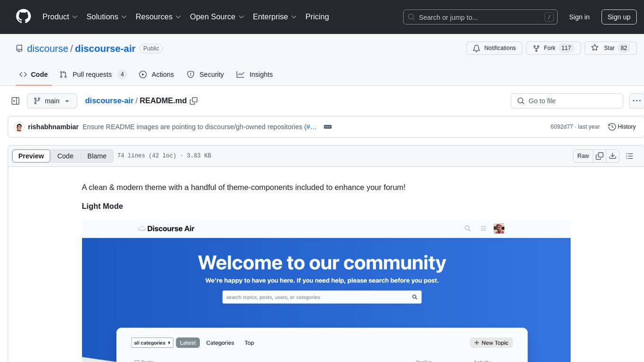
Task: Open the document outline icon
Action: 629,156
